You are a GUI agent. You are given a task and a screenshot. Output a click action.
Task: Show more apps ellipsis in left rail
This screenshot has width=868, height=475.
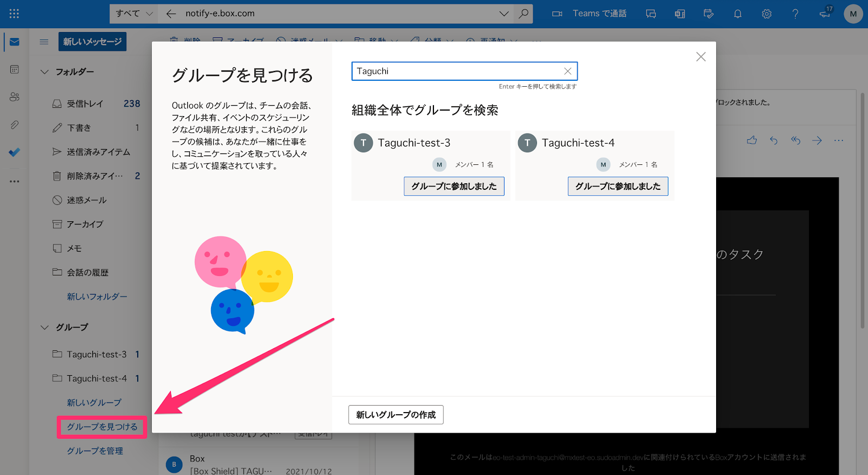[x=15, y=181]
